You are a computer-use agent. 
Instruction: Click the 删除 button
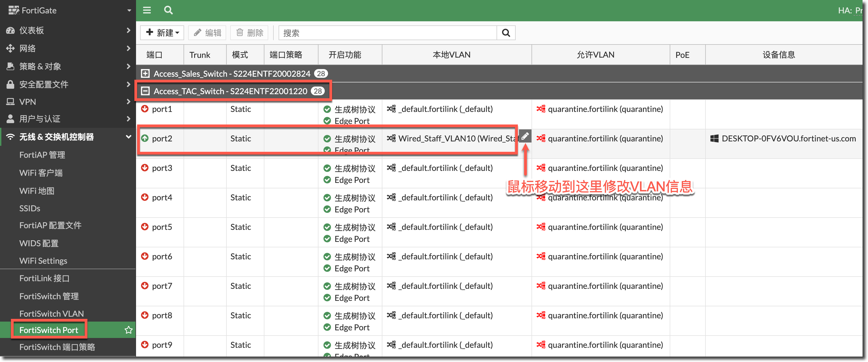click(249, 33)
